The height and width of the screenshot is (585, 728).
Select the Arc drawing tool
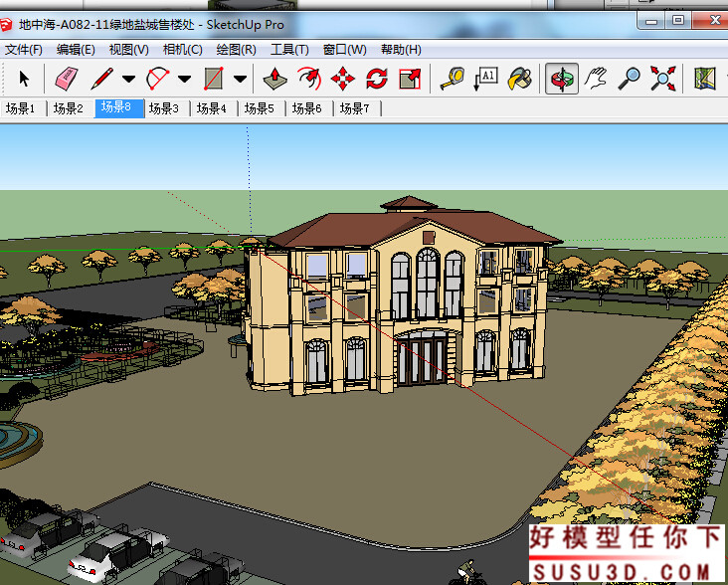(158, 78)
